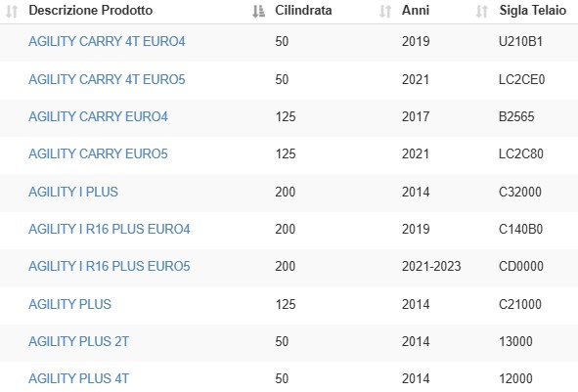Viewport: 578px width, 392px height.
Task: Click the U210B1 frame code cell
Action: 520,41
